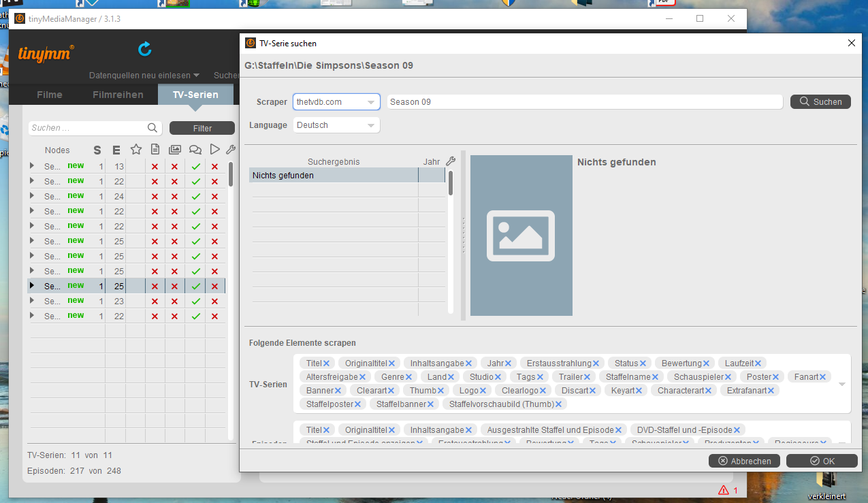Click the play triangle column header icon
This screenshot has height=503, width=868.
(214, 150)
